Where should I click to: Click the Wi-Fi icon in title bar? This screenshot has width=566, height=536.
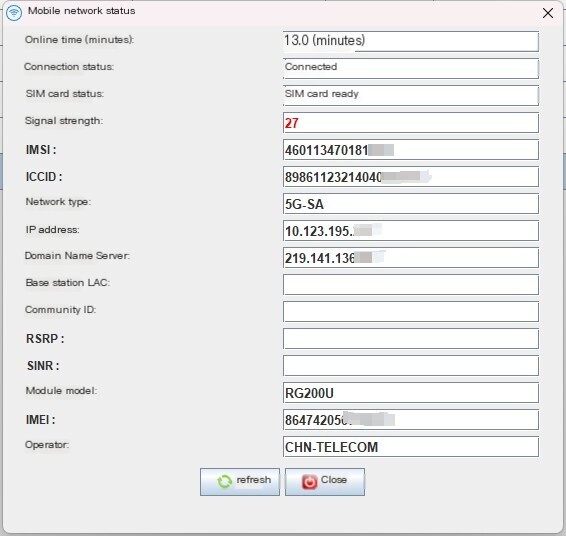pyautogui.click(x=14, y=13)
